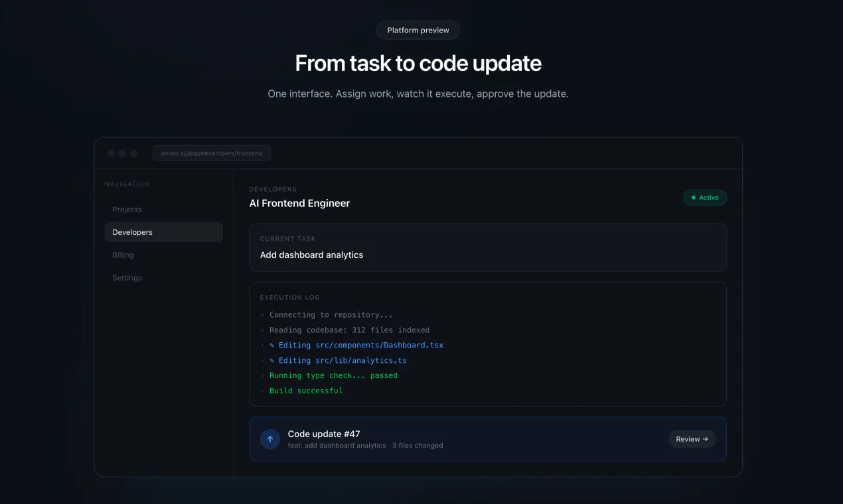
Task: Click the pencil icon before Editing src/lib/analytics.ts
Action: [272, 361]
